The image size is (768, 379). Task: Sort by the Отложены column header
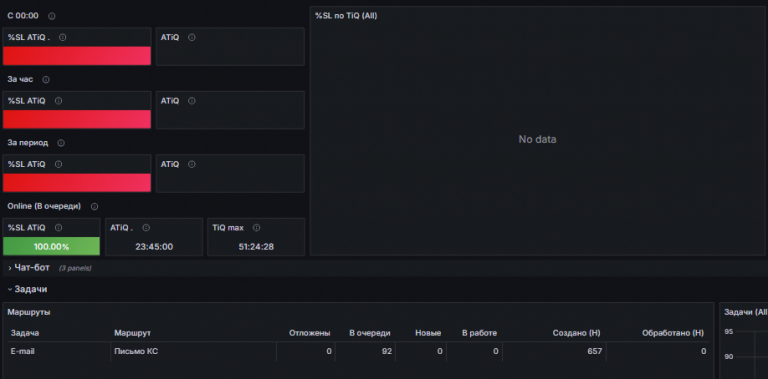coord(310,333)
